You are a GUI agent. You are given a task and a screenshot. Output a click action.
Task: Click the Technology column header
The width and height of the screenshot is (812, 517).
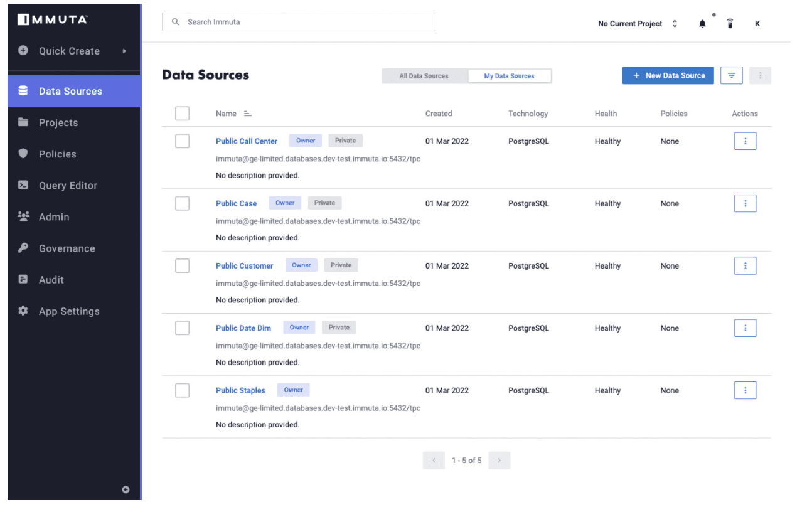[x=528, y=114]
